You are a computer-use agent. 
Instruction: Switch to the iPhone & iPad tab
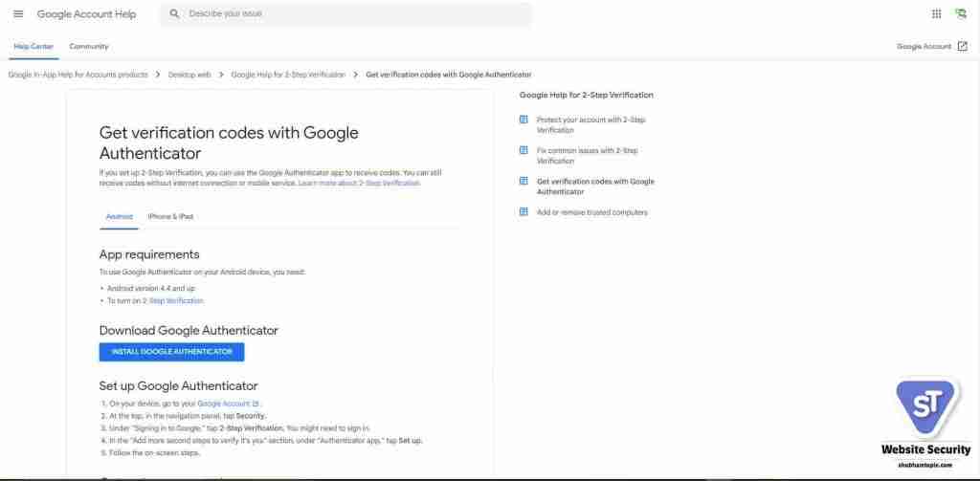click(x=170, y=217)
